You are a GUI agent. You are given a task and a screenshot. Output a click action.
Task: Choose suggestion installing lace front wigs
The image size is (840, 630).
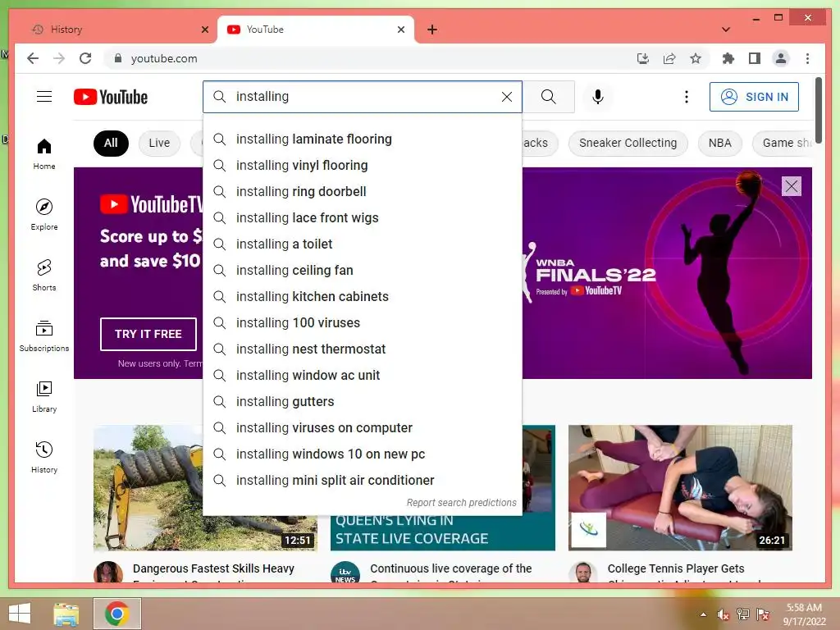coord(363,218)
